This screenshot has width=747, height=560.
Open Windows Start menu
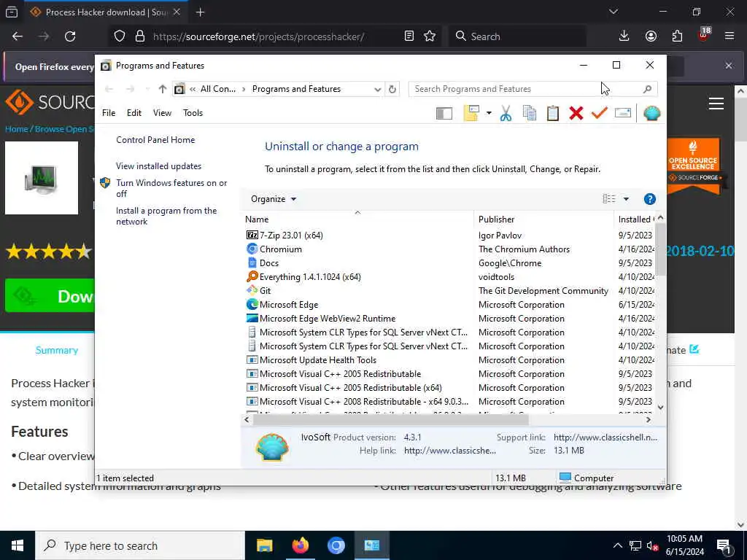18,545
